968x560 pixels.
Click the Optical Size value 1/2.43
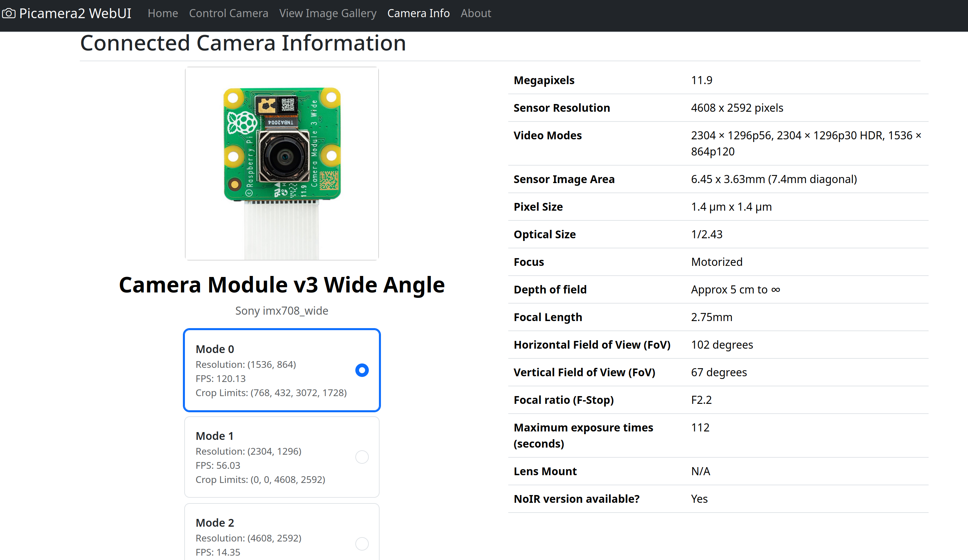point(706,235)
